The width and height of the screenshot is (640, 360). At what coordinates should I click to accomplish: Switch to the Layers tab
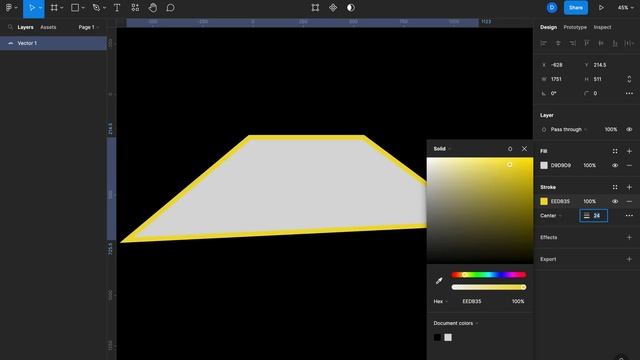[x=25, y=27]
